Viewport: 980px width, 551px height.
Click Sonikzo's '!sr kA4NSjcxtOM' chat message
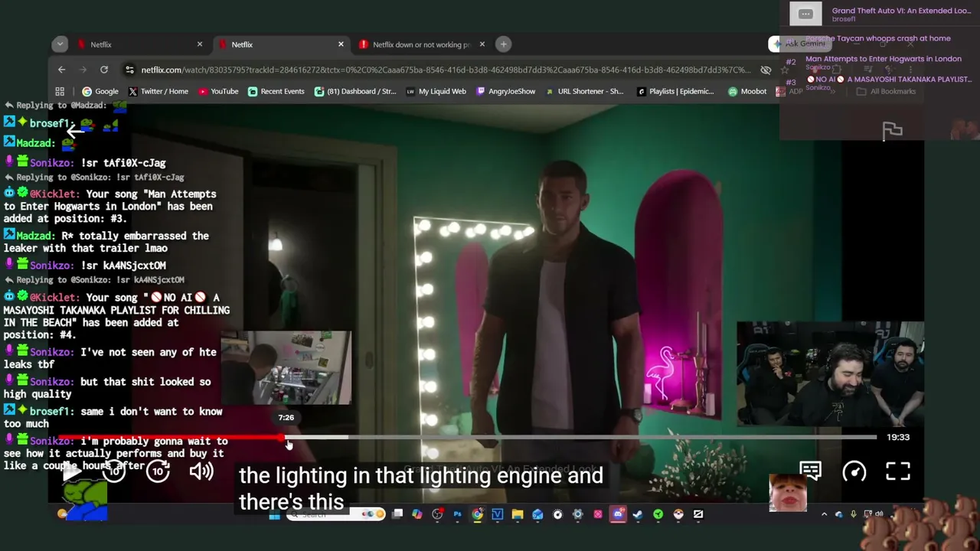coord(85,266)
